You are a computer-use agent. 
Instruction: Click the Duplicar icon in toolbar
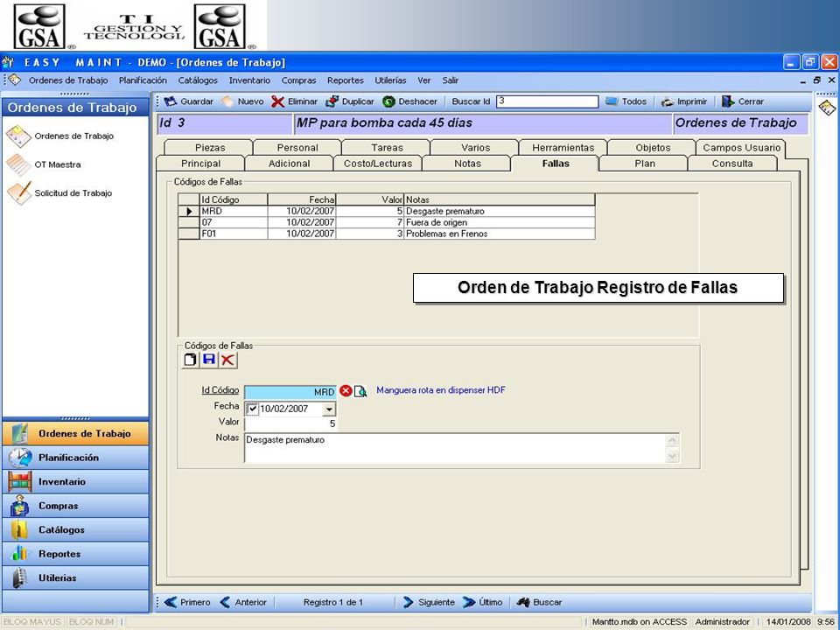pos(332,101)
